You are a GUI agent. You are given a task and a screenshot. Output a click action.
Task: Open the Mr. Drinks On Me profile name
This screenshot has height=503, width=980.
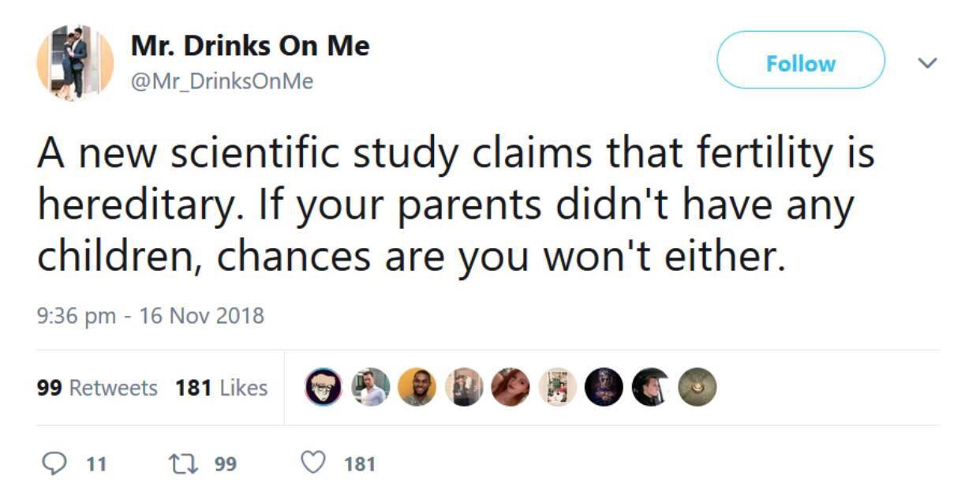point(249,46)
